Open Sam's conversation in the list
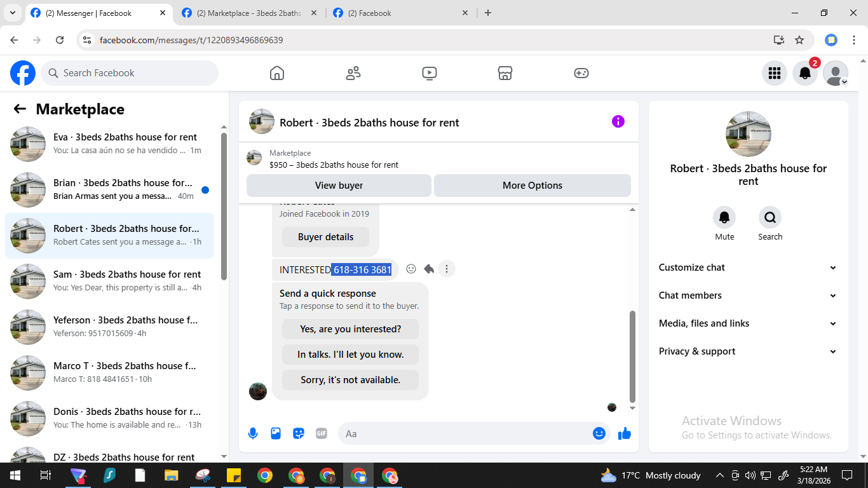Screen dimensions: 868x488 110,281
